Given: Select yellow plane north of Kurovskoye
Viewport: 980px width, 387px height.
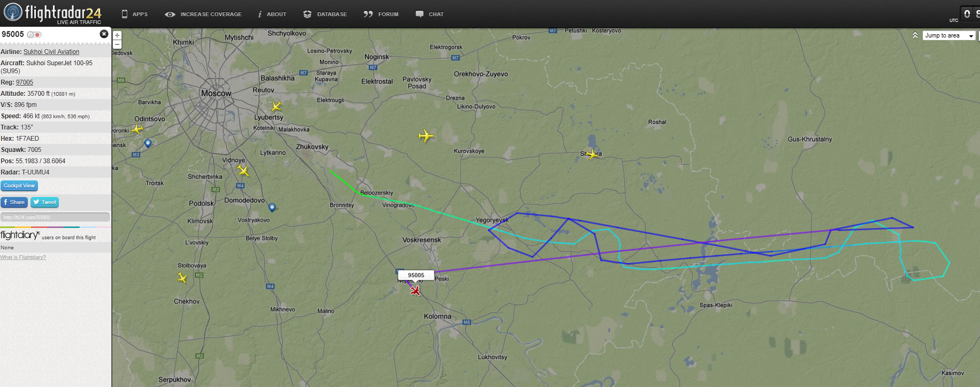Looking at the screenshot, I should (426, 136).
